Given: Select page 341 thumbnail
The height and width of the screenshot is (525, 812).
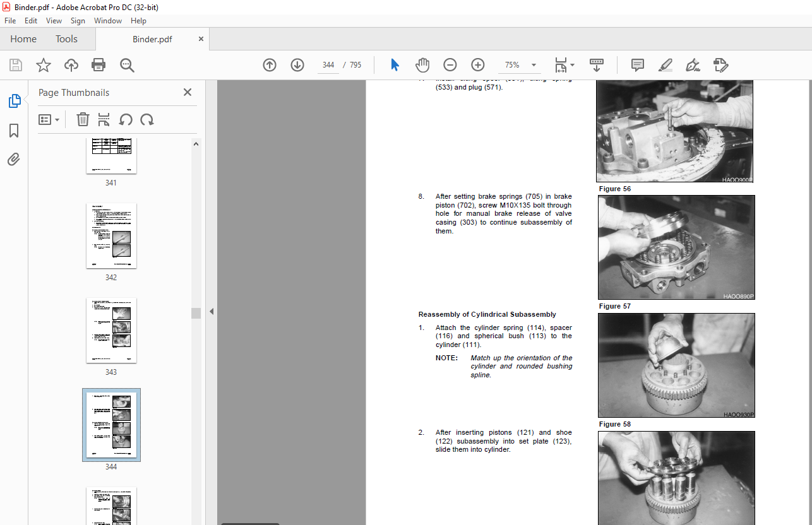Looking at the screenshot, I should 111,156.
